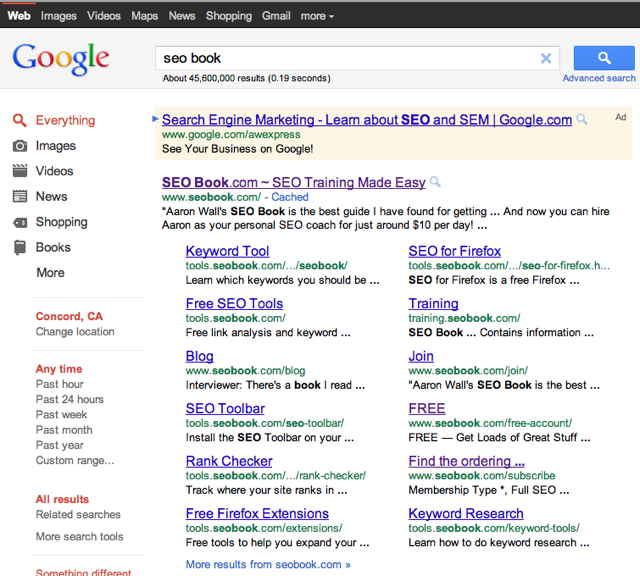The image size is (640, 576).
Task: Open the Blog sitelink
Action: point(200,356)
